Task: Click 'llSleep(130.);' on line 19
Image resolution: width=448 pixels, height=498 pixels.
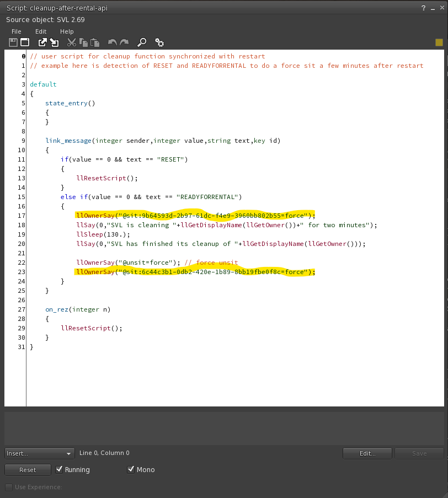Action: (103, 234)
